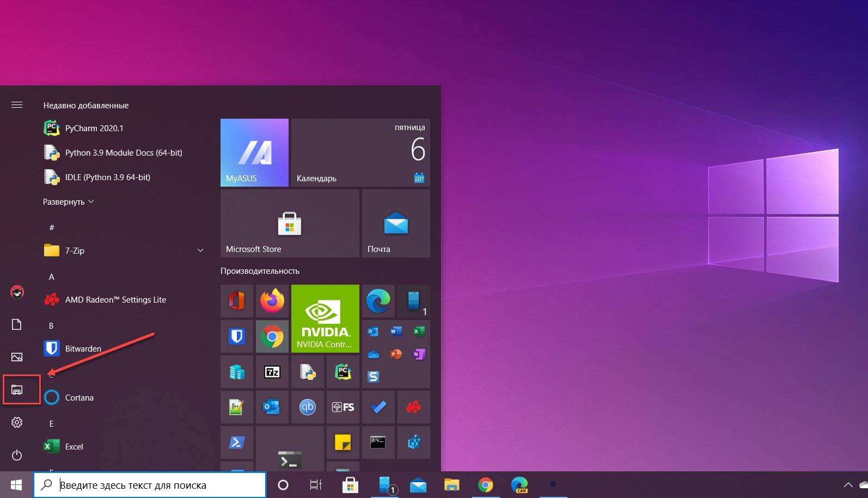868x498 pixels.
Task: Open the FS uploader tile
Action: tap(343, 407)
